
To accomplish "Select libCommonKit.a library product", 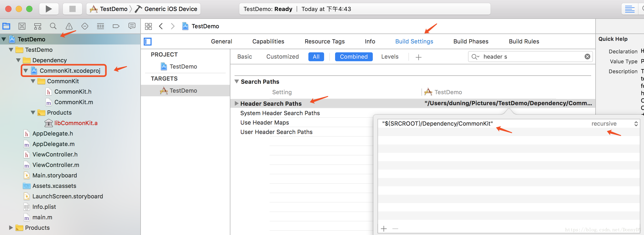I will [x=76, y=123].
